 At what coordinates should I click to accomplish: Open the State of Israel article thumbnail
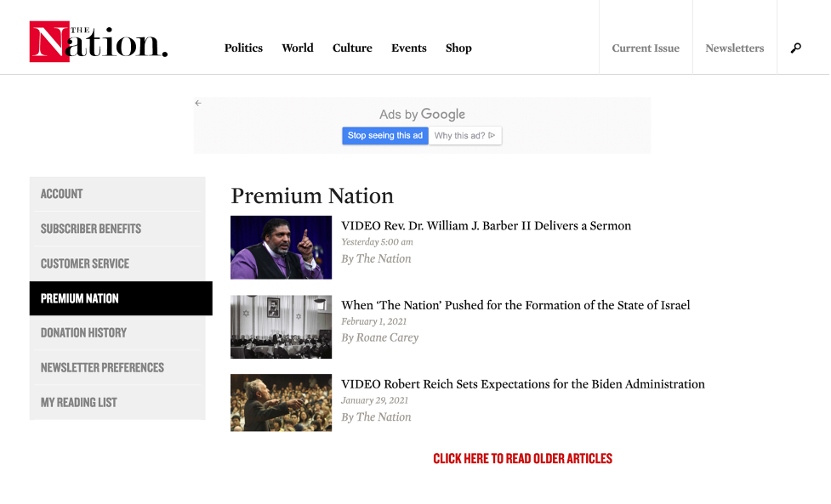point(282,326)
